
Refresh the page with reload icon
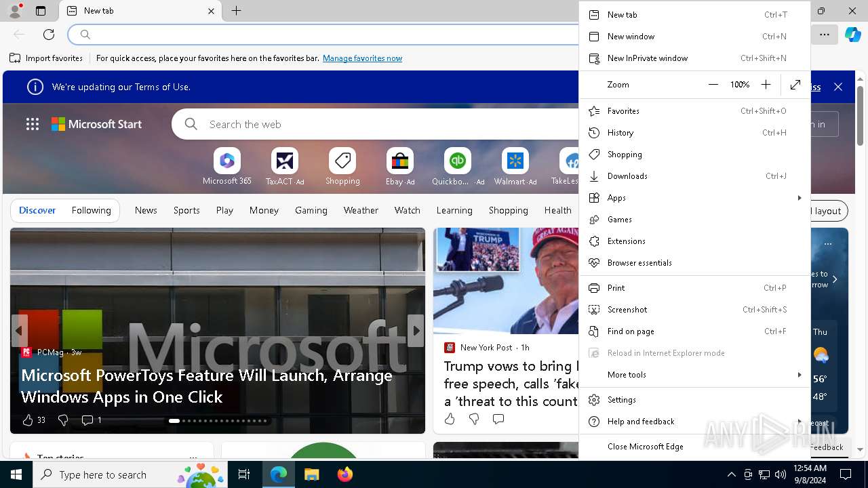click(49, 35)
